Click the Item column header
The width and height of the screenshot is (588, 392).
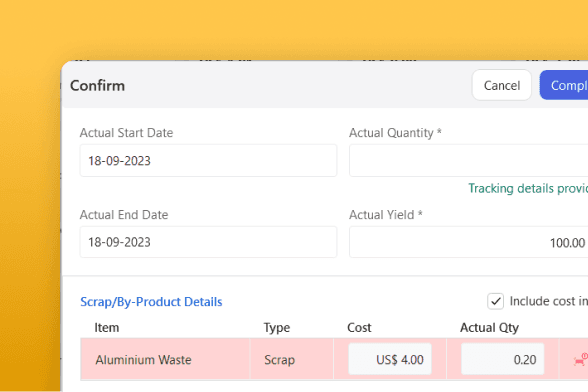click(106, 327)
